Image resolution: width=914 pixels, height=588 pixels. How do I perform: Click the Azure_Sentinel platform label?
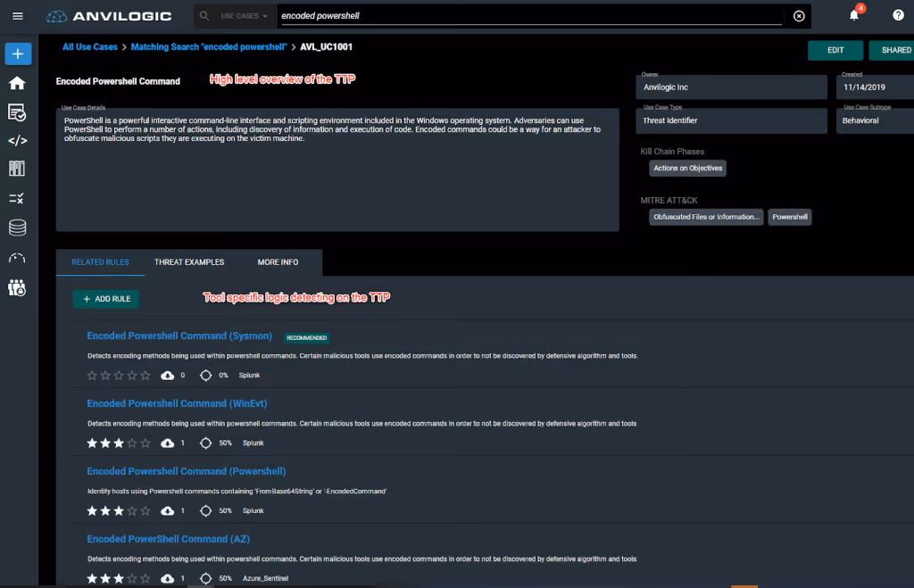click(x=265, y=578)
